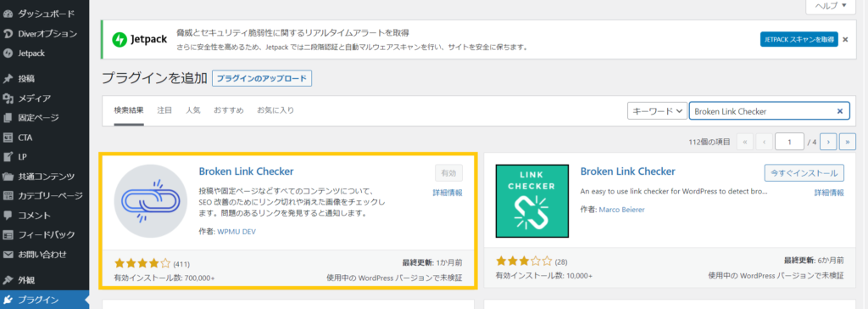Screen dimensions: 868x309
Task: Click the green LINK CHECKER plugin thumbnail
Action: pyautogui.click(x=532, y=201)
